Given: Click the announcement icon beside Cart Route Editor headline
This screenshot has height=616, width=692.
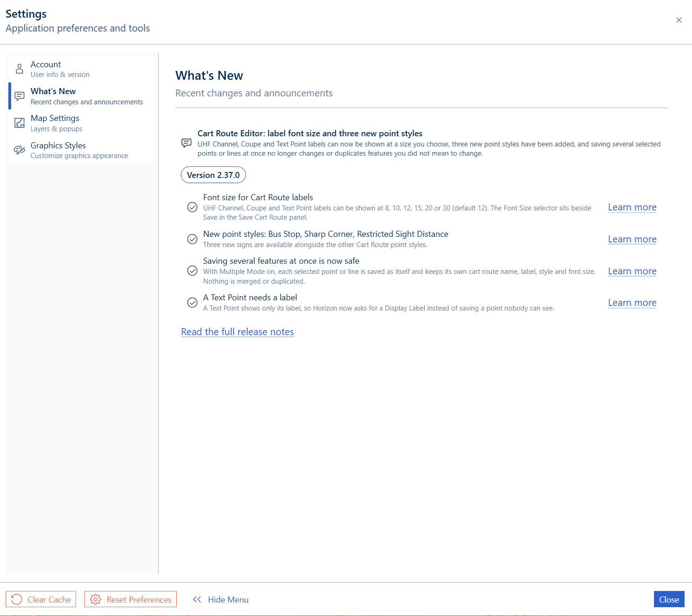Looking at the screenshot, I should pos(186,143).
